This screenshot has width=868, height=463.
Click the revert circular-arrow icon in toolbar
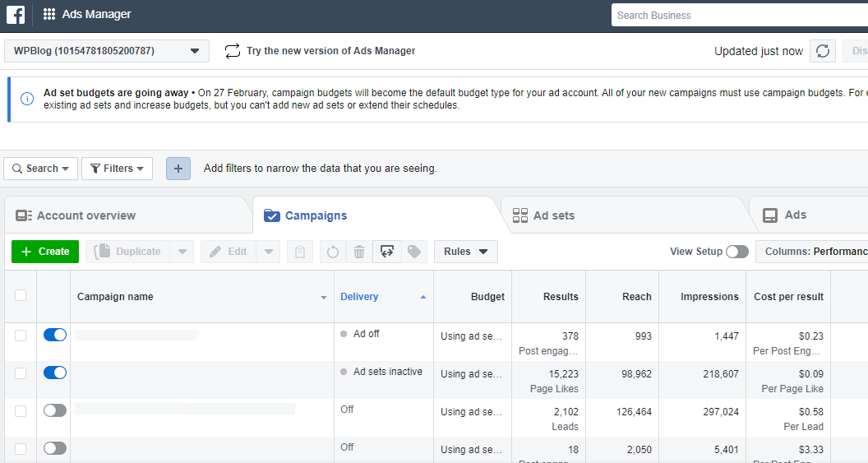(x=333, y=252)
